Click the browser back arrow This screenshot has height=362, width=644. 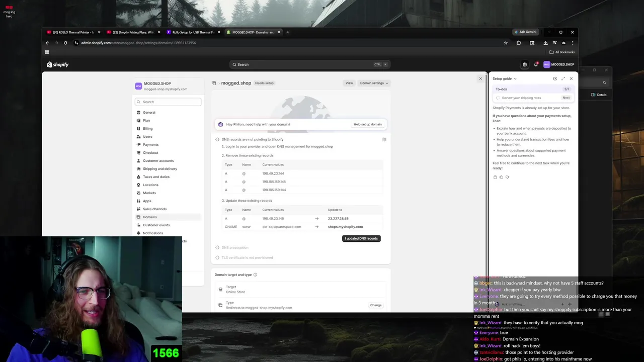(x=47, y=43)
